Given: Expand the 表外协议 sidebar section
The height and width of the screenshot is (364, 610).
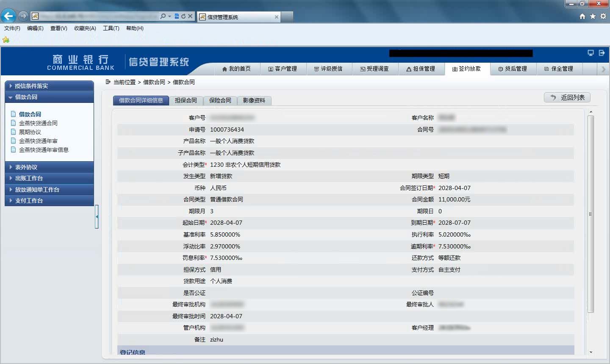Looking at the screenshot, I should tap(49, 167).
